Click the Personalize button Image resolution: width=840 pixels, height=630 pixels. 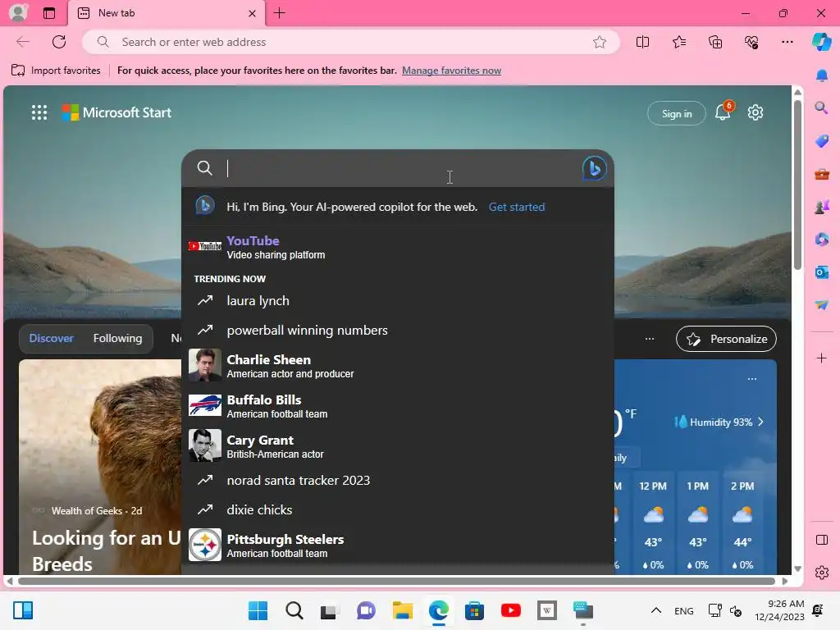[726, 339]
